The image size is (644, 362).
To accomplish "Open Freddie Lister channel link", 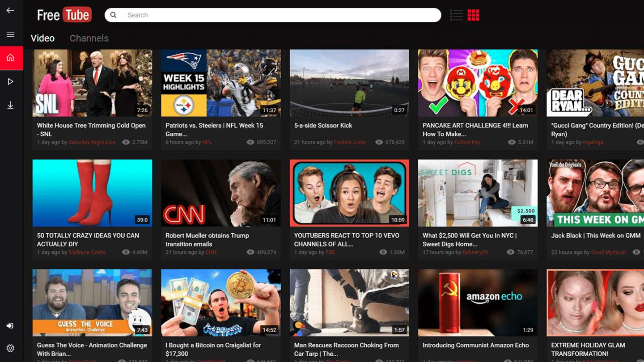I will click(350, 142).
